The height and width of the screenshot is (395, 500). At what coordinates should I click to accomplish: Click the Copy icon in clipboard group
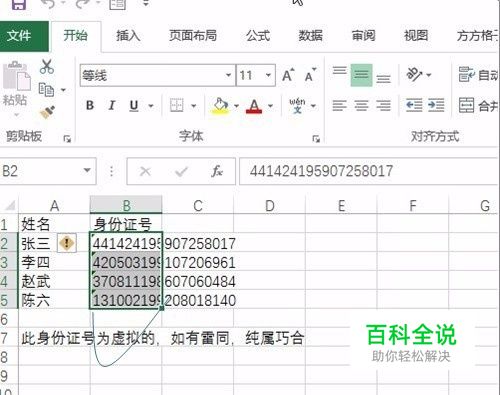(x=46, y=90)
